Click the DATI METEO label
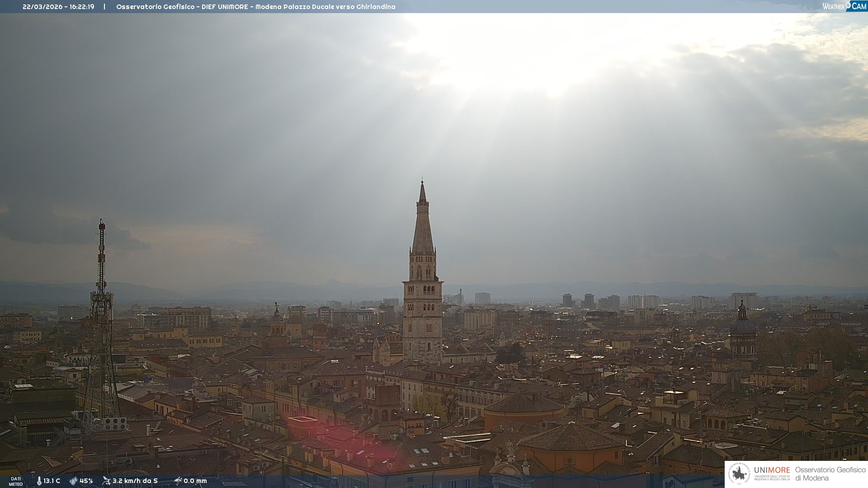868x488 pixels. tap(16, 481)
